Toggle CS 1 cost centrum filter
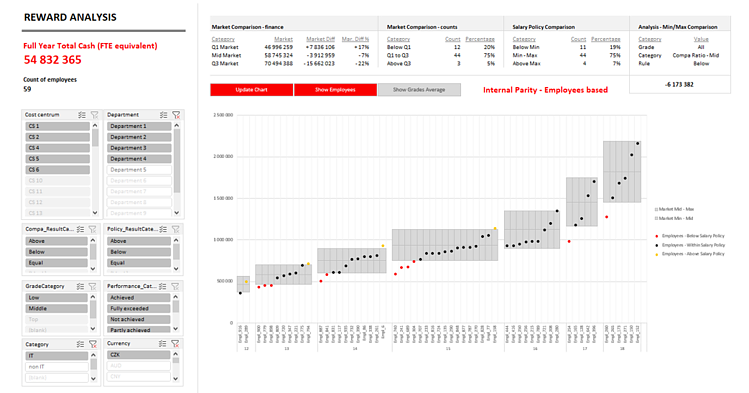 pyautogui.click(x=57, y=126)
